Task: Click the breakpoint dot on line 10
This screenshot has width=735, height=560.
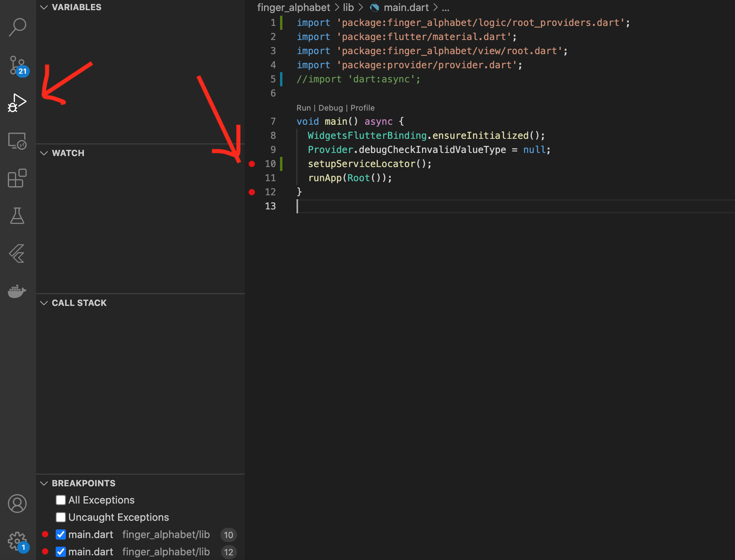Action: point(252,164)
